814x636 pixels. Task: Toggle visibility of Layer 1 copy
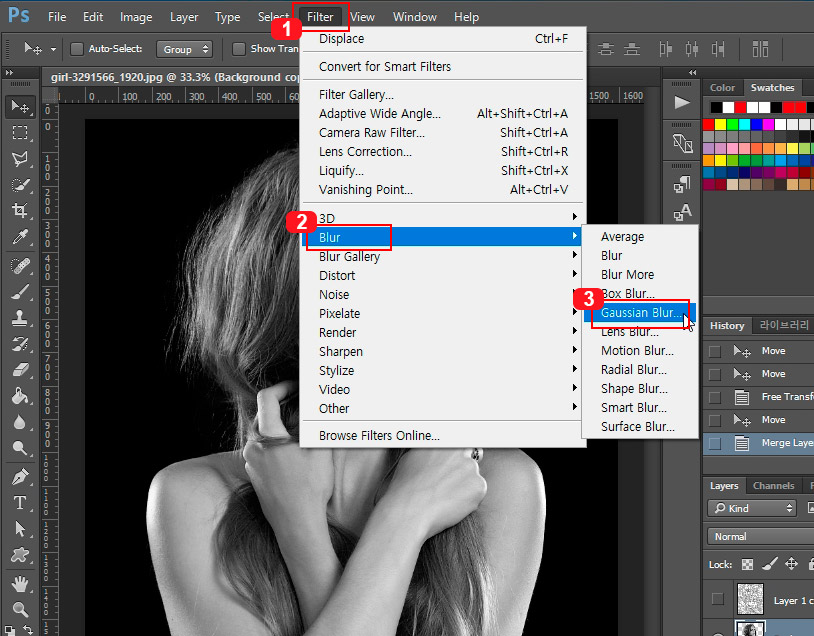tap(717, 599)
